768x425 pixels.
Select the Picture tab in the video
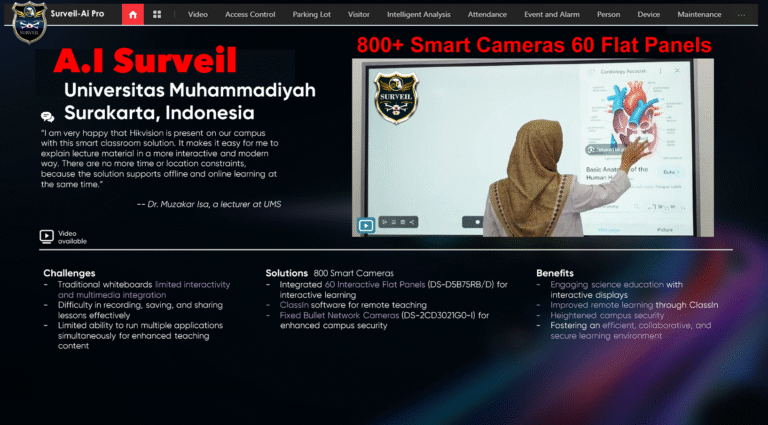(x=665, y=230)
